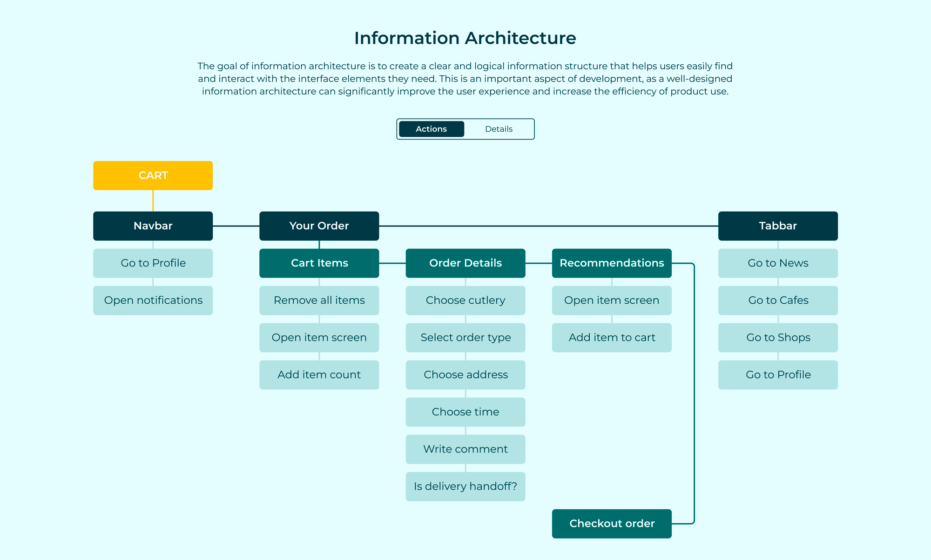Click the Cart Items group node
931x560 pixels.
click(x=319, y=263)
